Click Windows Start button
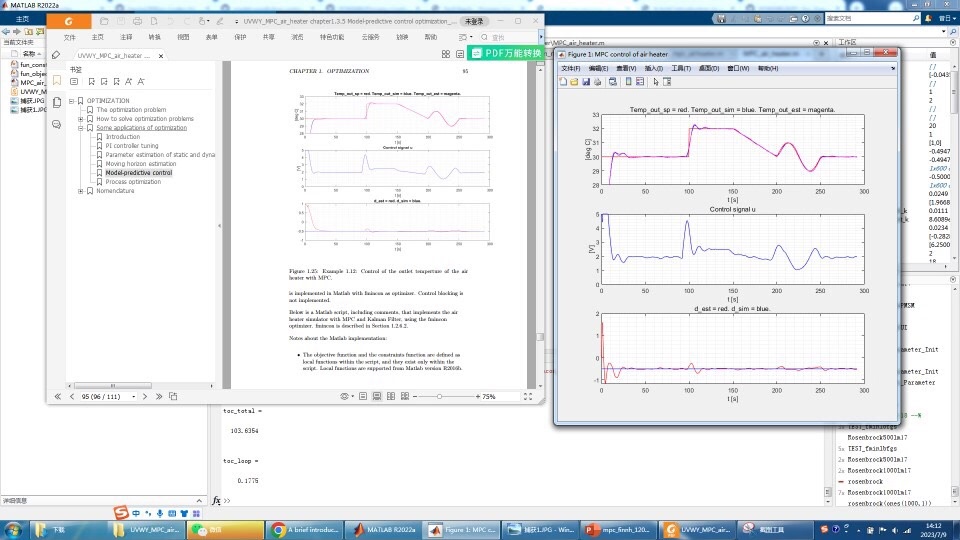 click(x=13, y=530)
